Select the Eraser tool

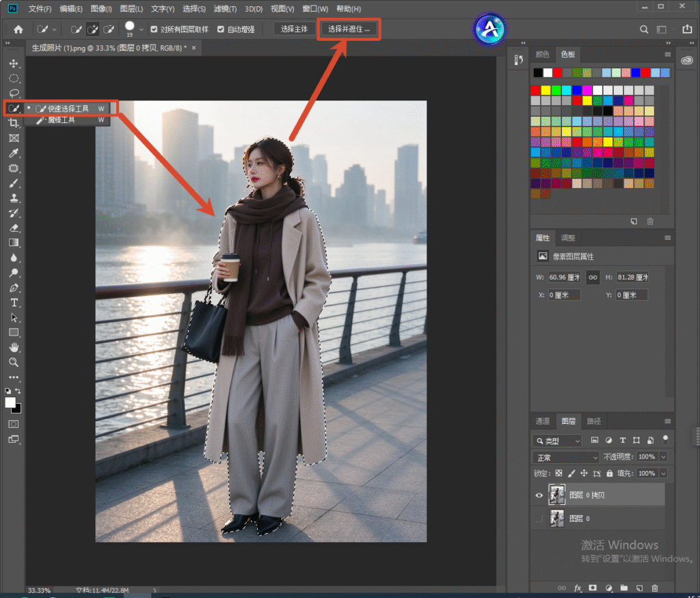point(14,228)
